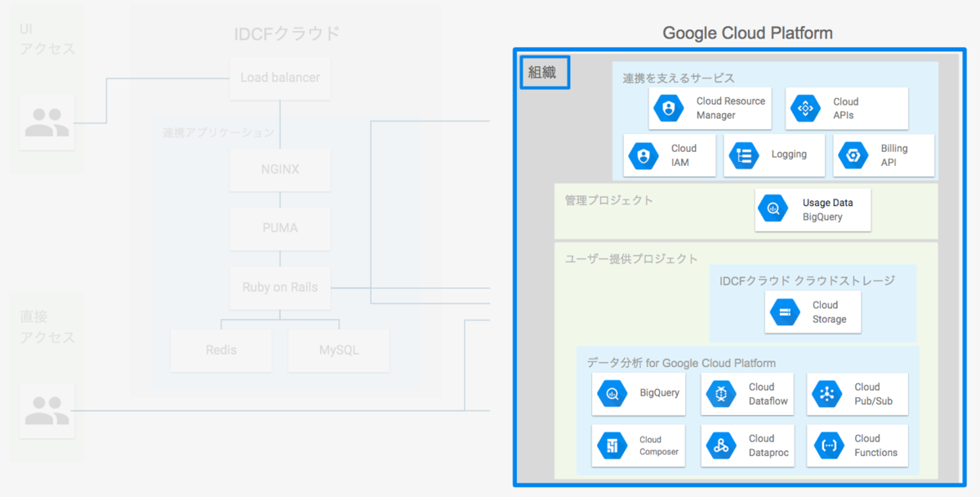The image size is (980, 497).
Task: Click the Cloud APIs text
Action: (846, 109)
